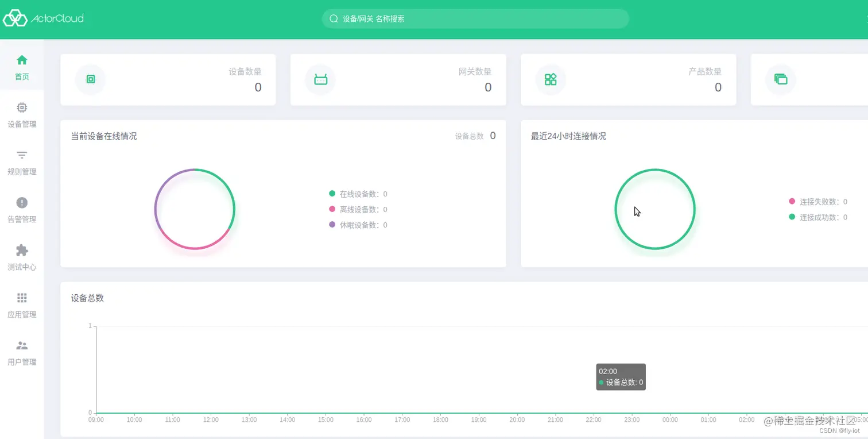
Task: Click the 12:00 axis label
Action: (x=211, y=420)
